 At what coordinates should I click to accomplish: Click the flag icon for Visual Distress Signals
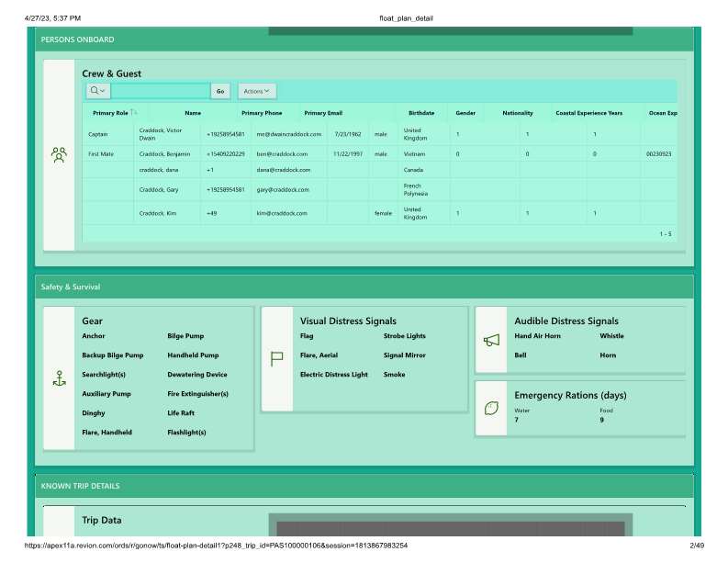tap(276, 359)
